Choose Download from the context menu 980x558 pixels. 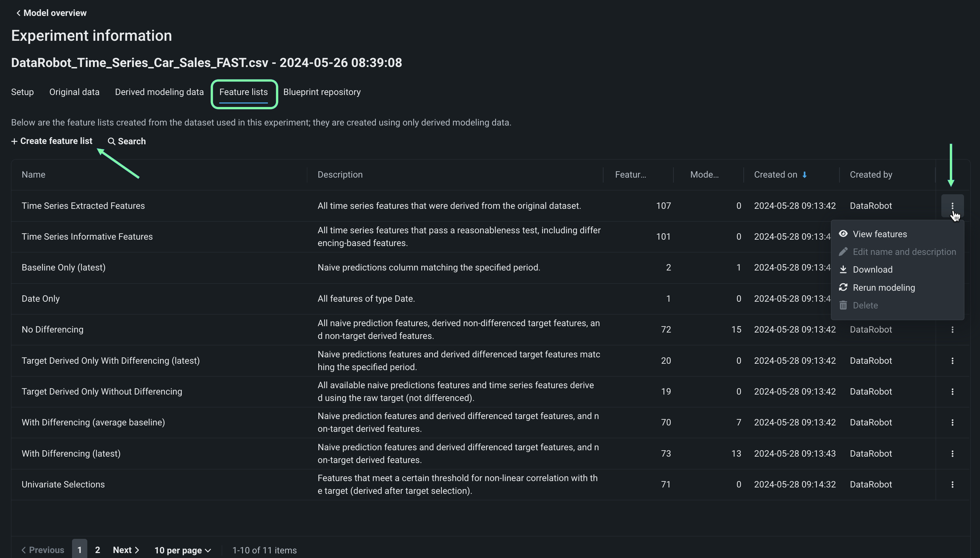(872, 269)
